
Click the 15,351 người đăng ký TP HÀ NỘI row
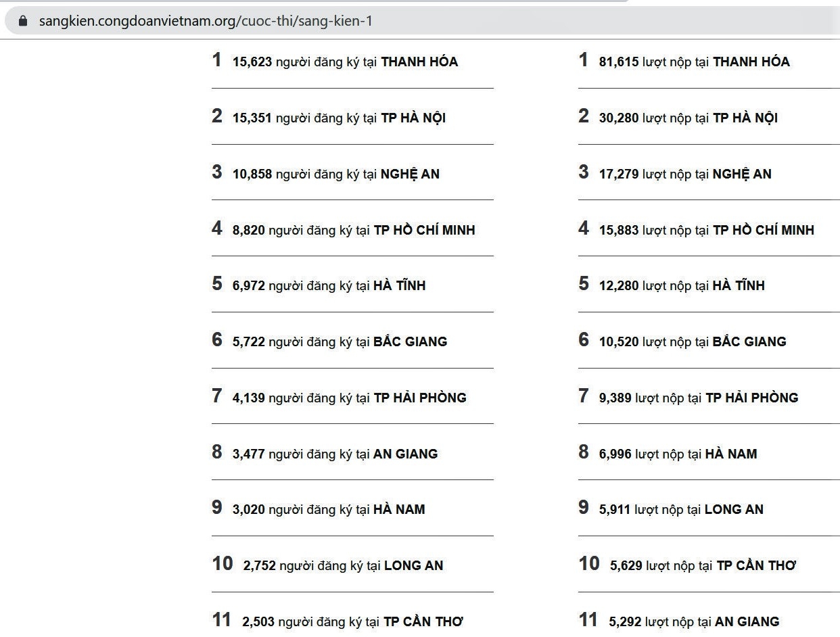tap(339, 118)
